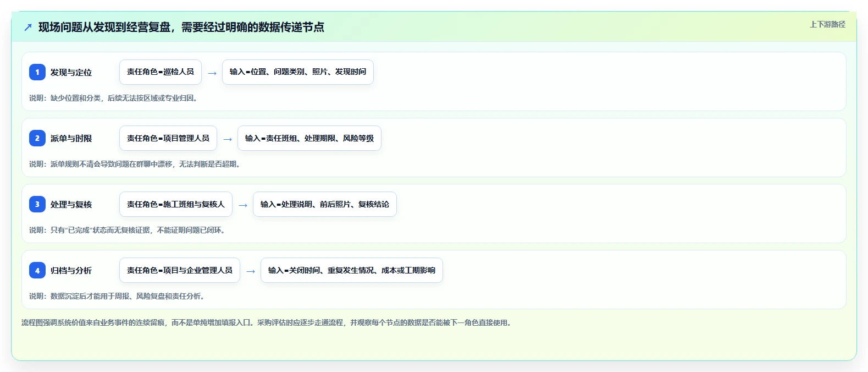Click the 归档与分析 step title
Screen dimensions: 868x372
[x=71, y=270]
